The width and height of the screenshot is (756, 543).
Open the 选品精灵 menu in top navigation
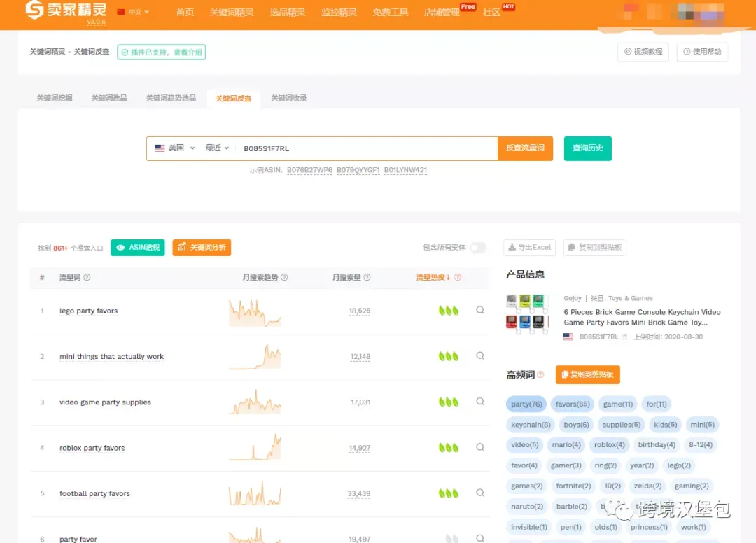pos(288,13)
